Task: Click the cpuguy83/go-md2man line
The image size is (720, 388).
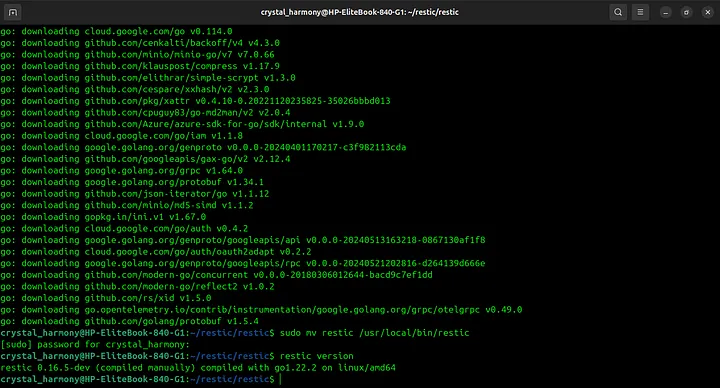Action: tap(145, 112)
